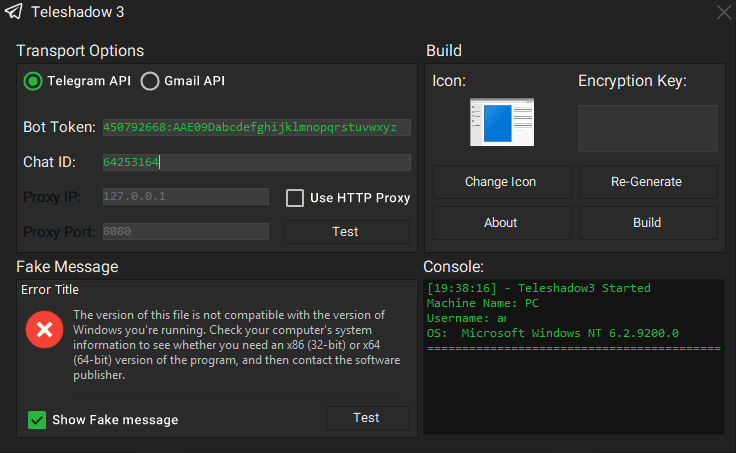Enable the Use HTTP Proxy checkbox

[x=295, y=197]
